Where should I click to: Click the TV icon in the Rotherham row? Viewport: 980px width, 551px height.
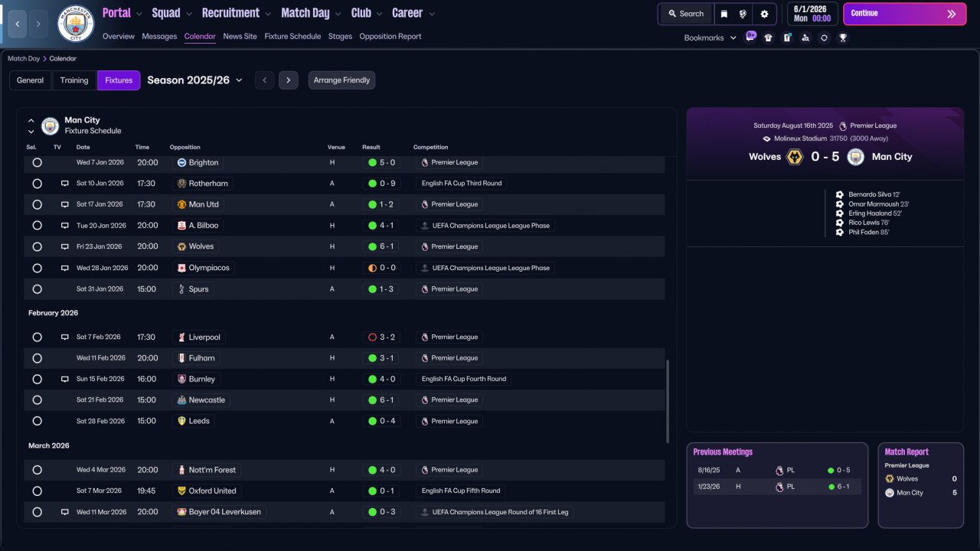[x=65, y=184]
